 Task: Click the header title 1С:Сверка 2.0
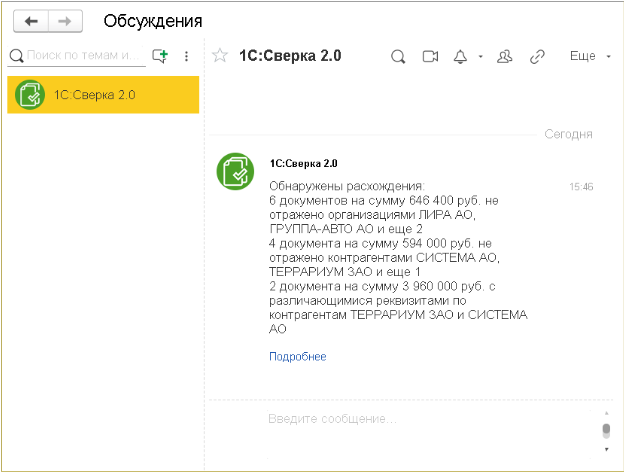point(290,56)
